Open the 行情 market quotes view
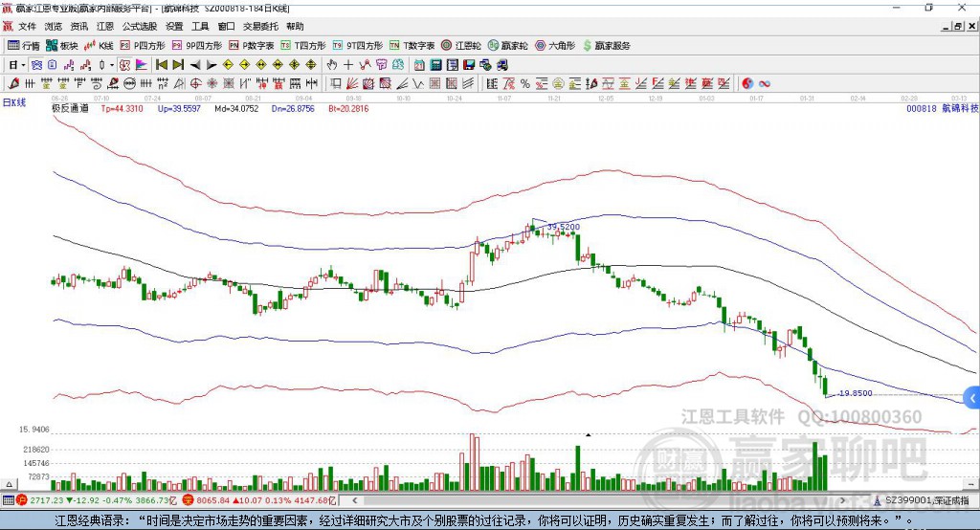Image resolution: width=980 pixels, height=530 pixels. 25,46
